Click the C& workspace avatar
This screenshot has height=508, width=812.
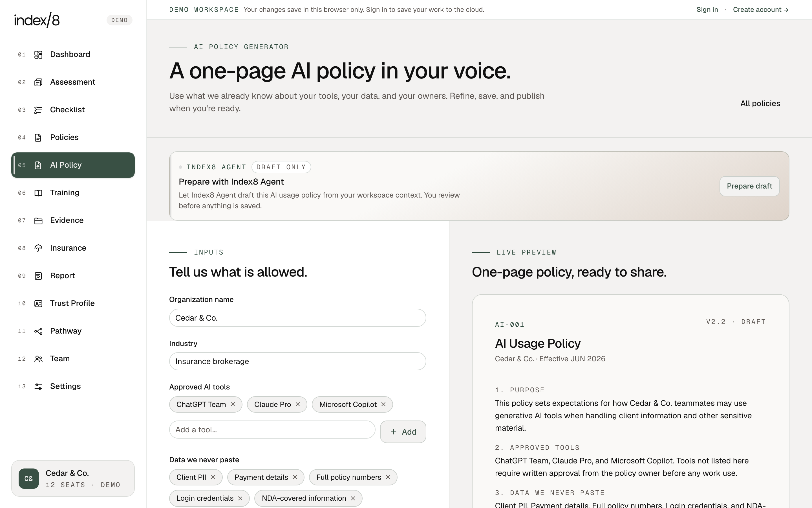[29, 478]
